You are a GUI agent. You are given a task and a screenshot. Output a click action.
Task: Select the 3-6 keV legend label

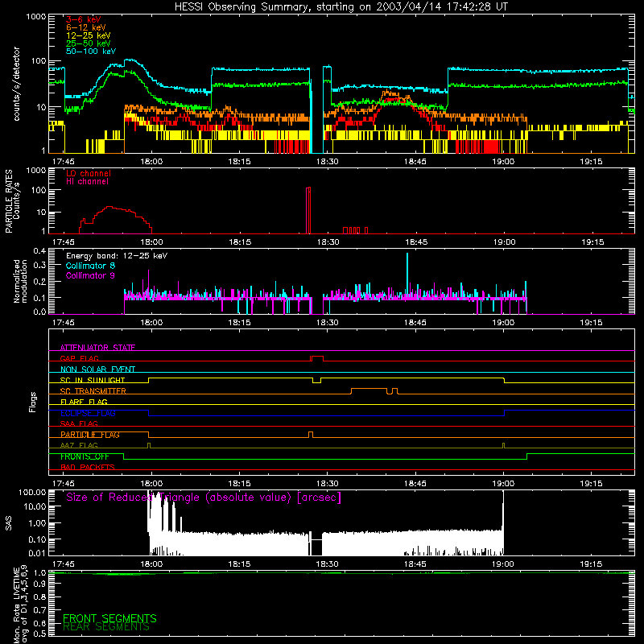84,19
